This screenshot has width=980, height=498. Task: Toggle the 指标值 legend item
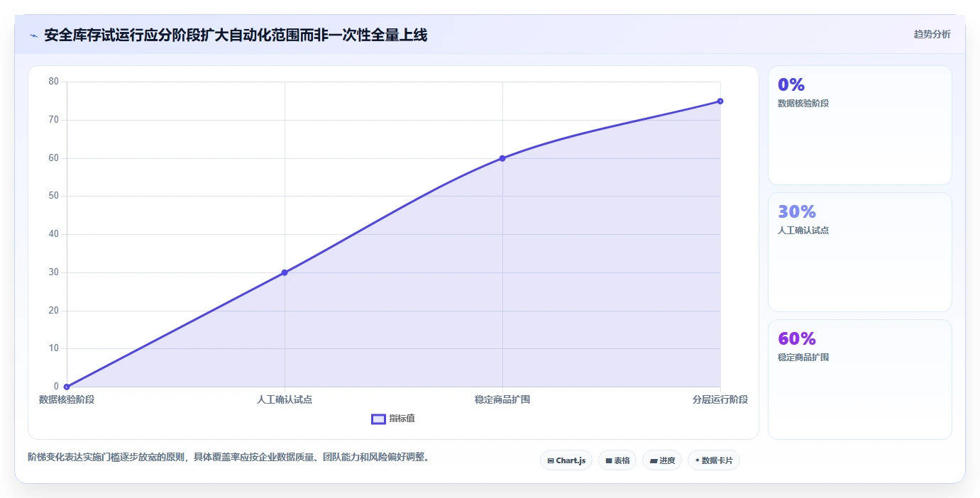[x=393, y=419]
